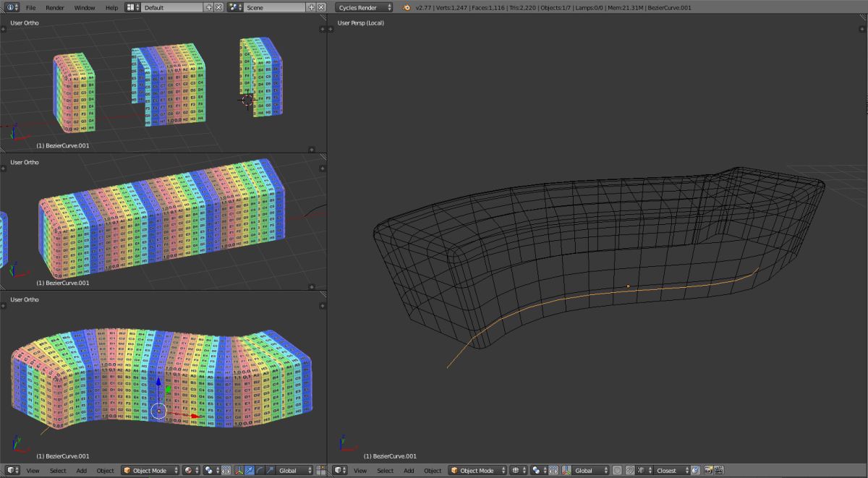Open right viewport editor type selector
Viewport: 868px width, 478px height.
[x=340, y=471]
